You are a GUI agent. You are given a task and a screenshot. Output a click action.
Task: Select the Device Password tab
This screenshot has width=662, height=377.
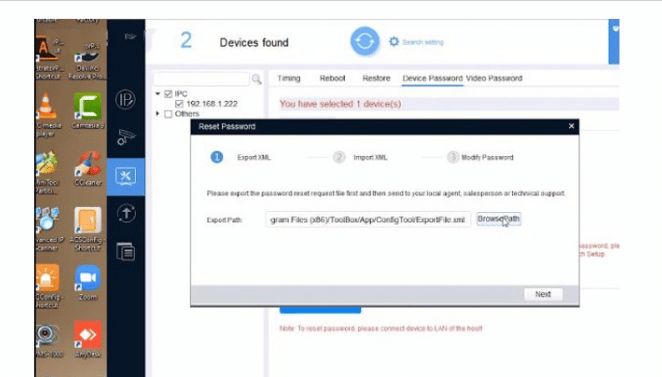pyautogui.click(x=432, y=78)
